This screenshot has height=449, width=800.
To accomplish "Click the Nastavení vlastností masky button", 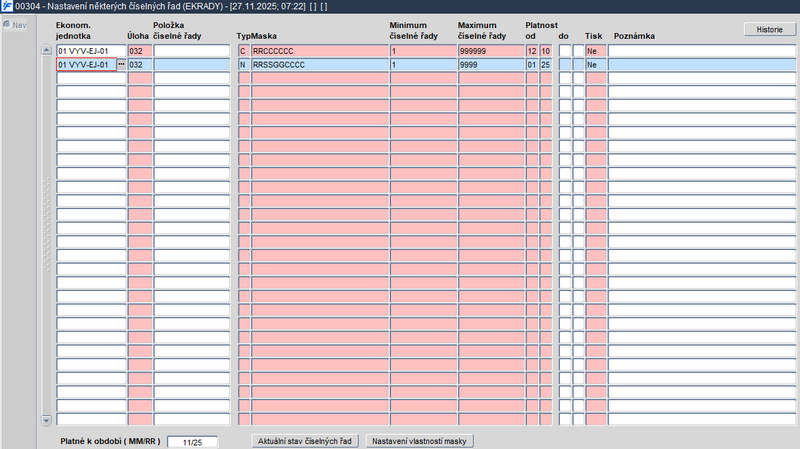I will pyautogui.click(x=419, y=441).
